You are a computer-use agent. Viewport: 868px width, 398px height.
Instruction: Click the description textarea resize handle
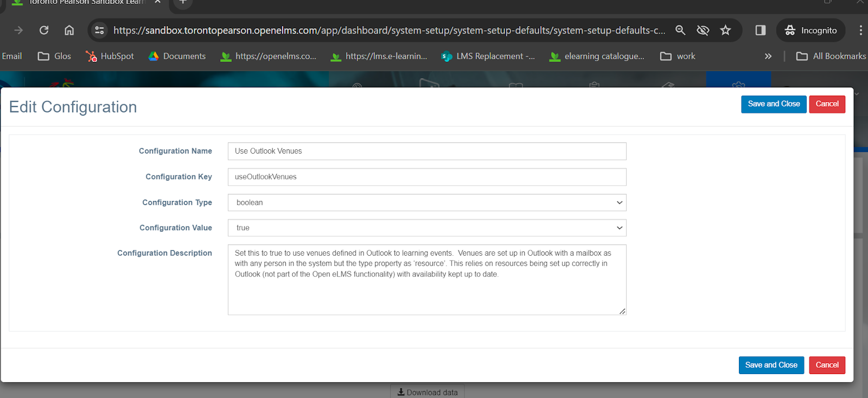coord(622,311)
